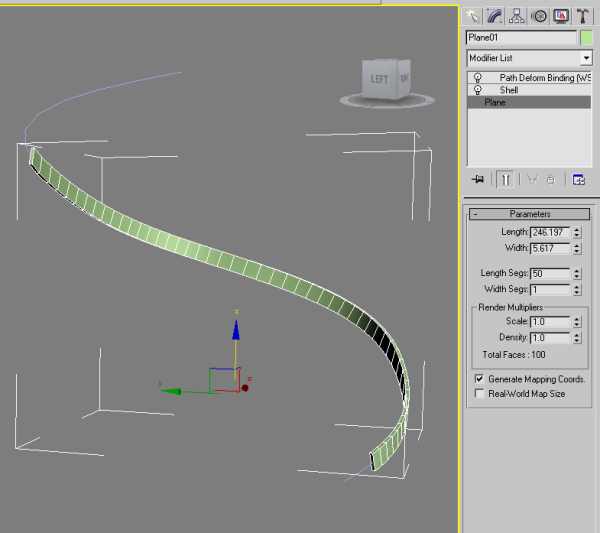
Task: Click Make Unique icon
Action: (533, 179)
